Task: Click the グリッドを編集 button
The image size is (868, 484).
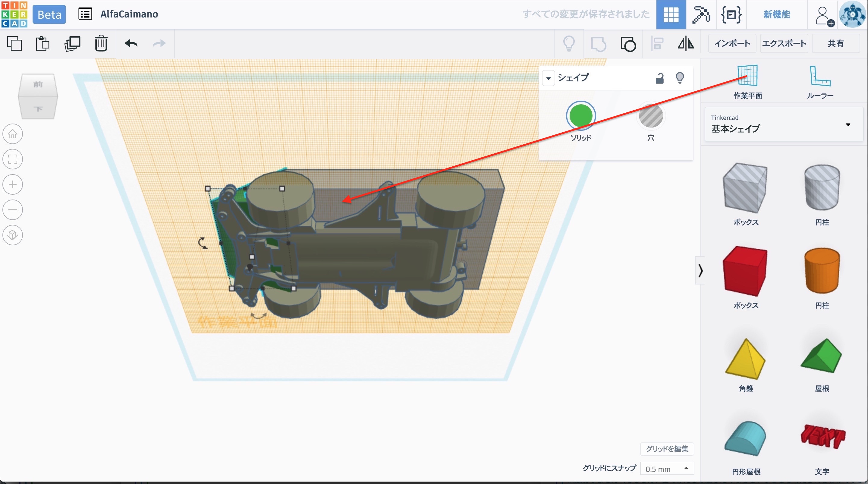Action: (x=667, y=449)
